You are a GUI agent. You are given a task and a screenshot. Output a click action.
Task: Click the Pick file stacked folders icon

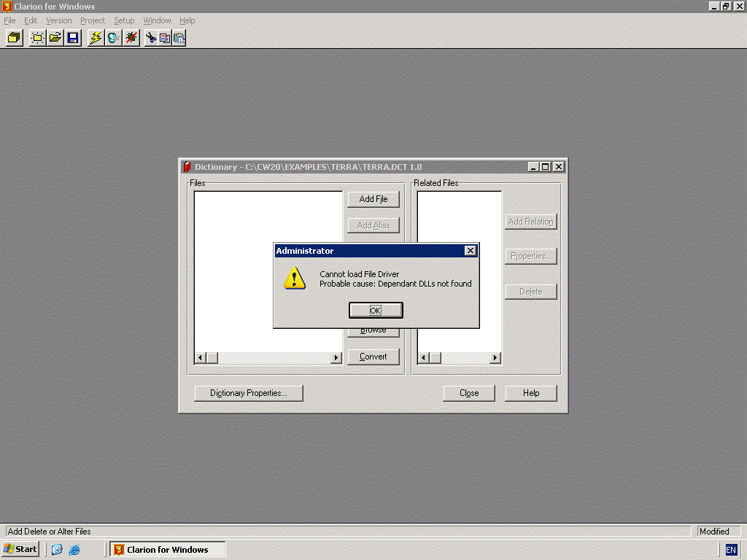click(14, 38)
